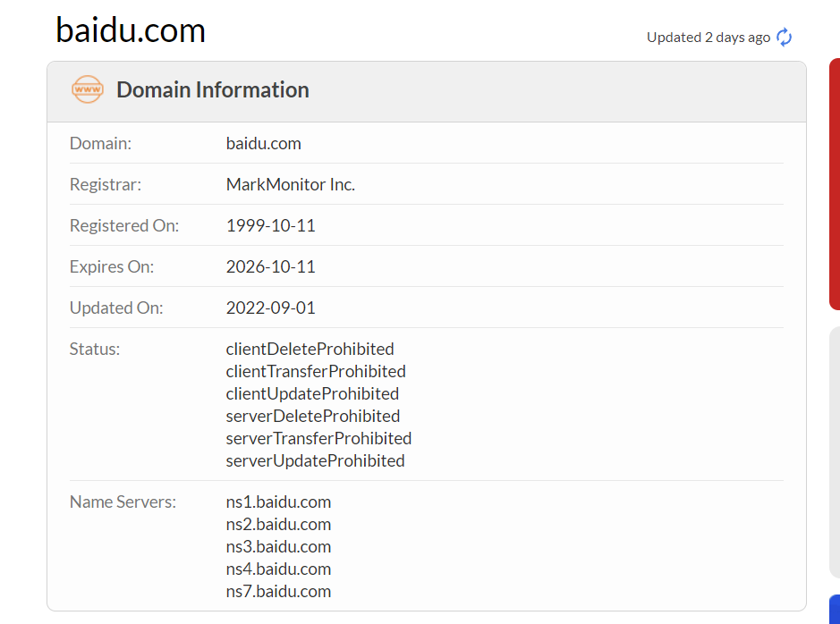Click the updated date 2022-09-01
Image resolution: width=840 pixels, height=624 pixels.
click(270, 308)
